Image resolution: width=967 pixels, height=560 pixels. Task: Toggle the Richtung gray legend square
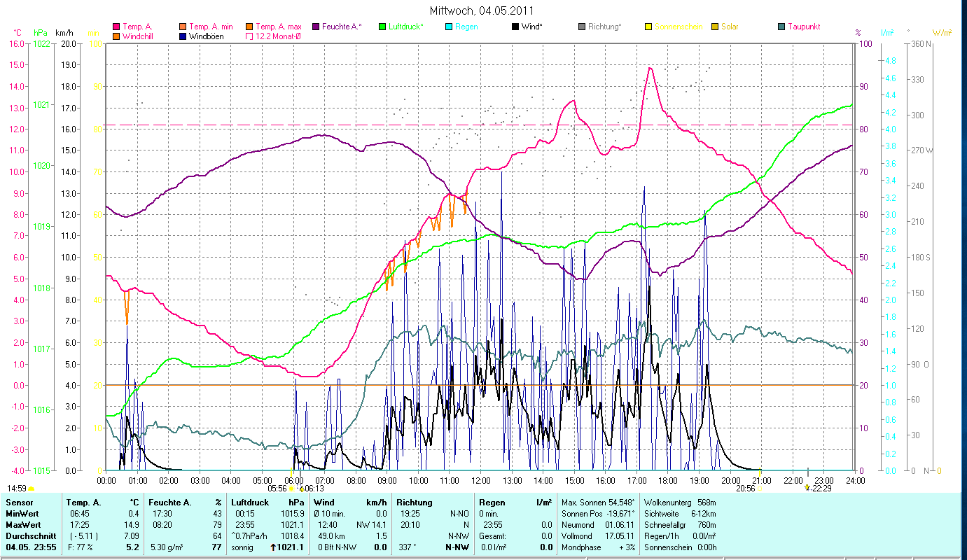tap(582, 27)
